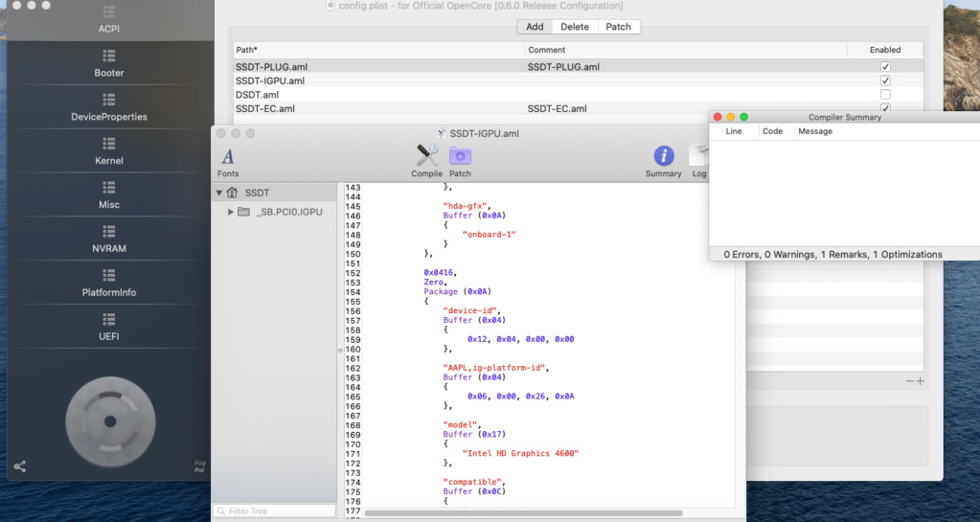Click the SSDT home icon in tree
This screenshot has height=522, width=980.
(233, 193)
